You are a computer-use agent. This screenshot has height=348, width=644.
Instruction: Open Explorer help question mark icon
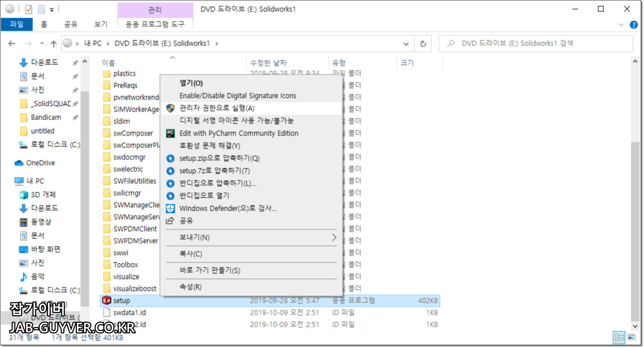tap(633, 25)
